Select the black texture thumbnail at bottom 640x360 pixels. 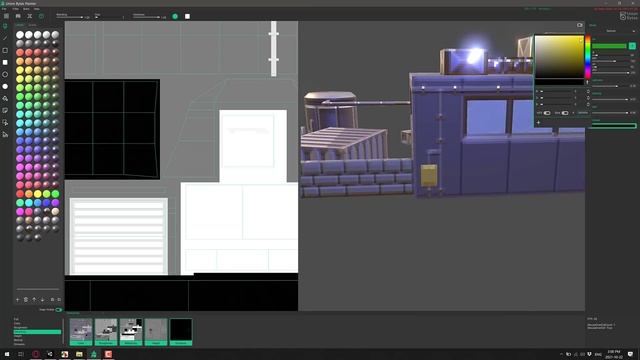[181, 332]
